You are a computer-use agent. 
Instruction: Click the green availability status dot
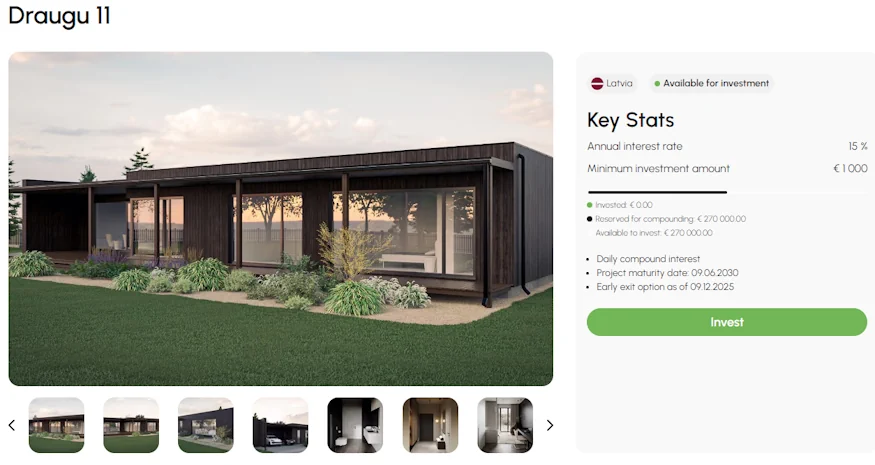click(x=657, y=84)
